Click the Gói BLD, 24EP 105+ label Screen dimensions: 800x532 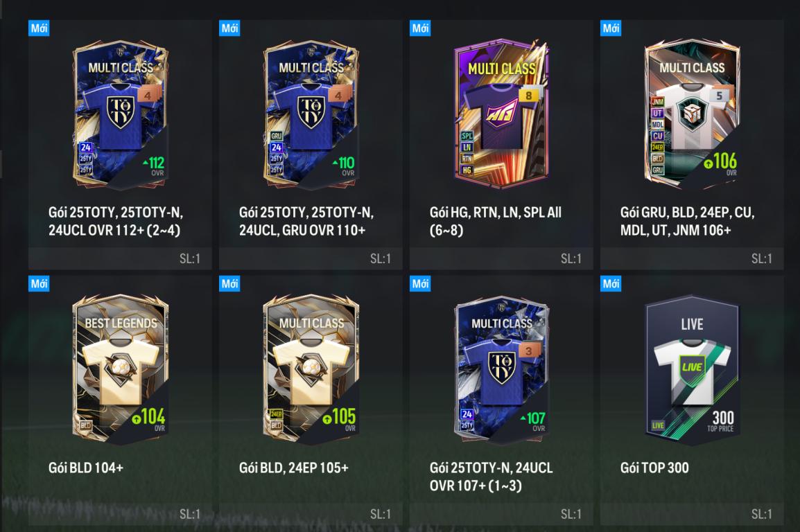click(294, 468)
